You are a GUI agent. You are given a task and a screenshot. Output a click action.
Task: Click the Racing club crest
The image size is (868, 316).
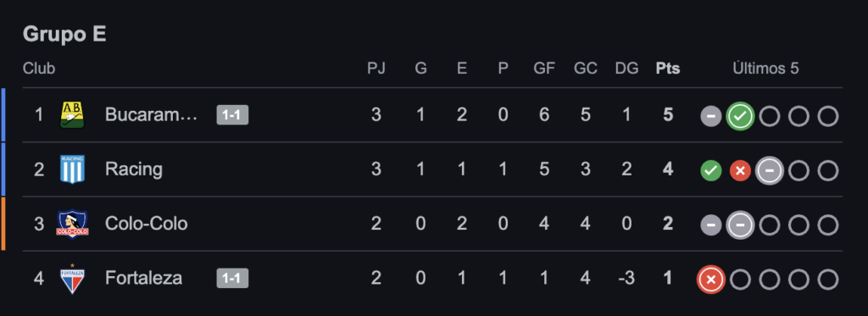[72, 169]
